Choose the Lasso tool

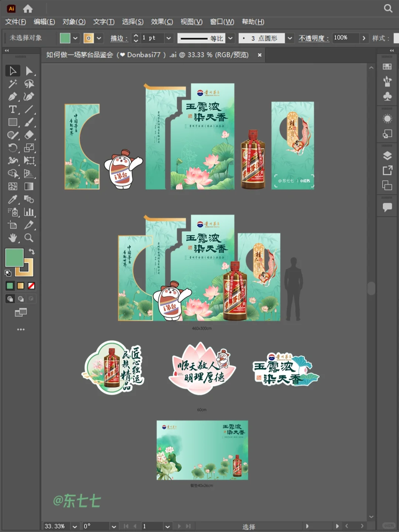click(29, 84)
